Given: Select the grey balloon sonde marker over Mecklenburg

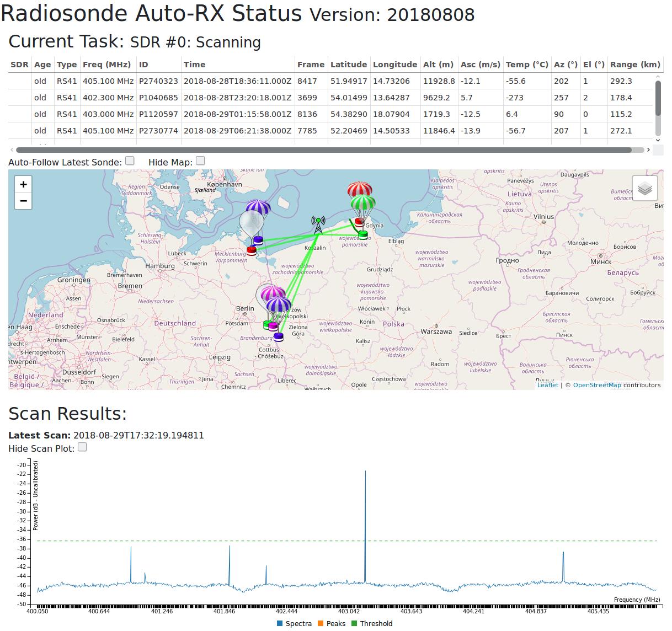Looking at the screenshot, I should point(250,224).
